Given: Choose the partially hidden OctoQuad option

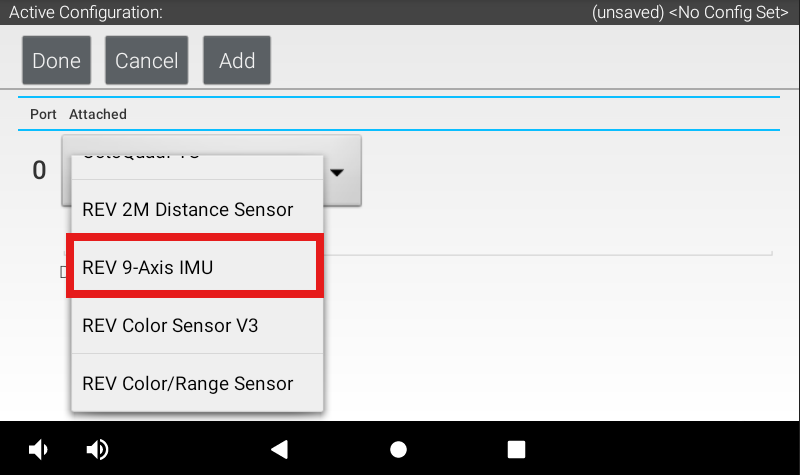Looking at the screenshot, I should (196, 160).
